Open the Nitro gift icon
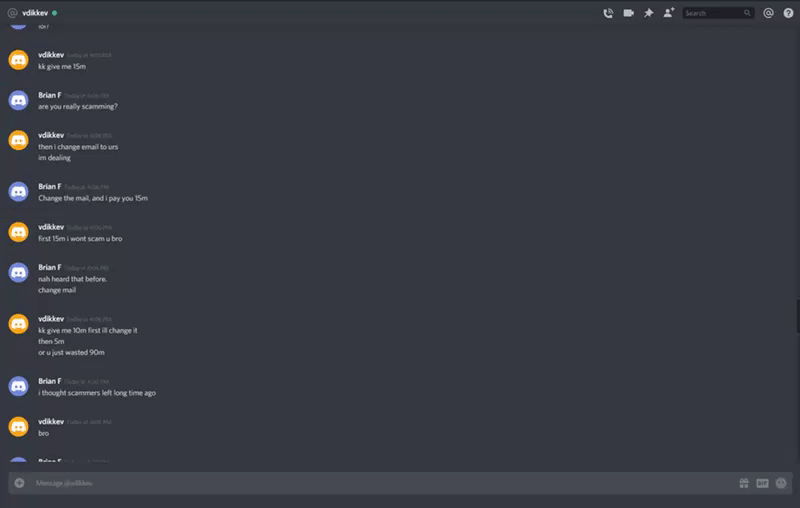 click(744, 483)
